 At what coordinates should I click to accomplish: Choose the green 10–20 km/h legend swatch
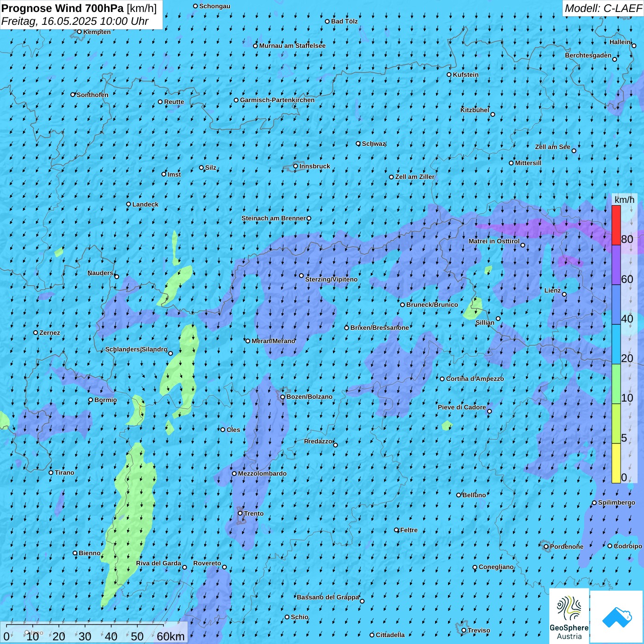[x=616, y=384]
